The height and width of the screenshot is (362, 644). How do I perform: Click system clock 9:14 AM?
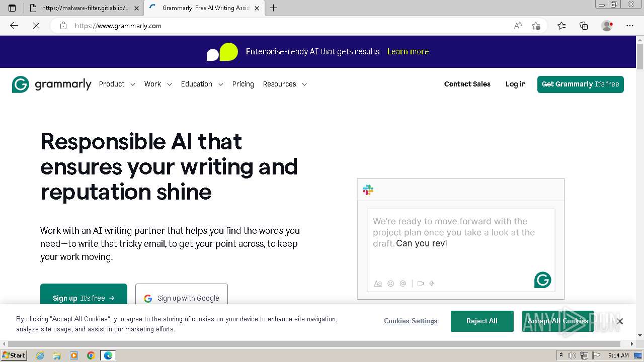point(618,355)
